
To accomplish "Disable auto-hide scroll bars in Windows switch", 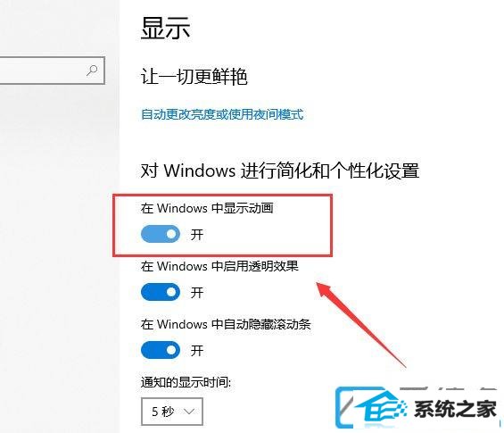I will click(161, 350).
